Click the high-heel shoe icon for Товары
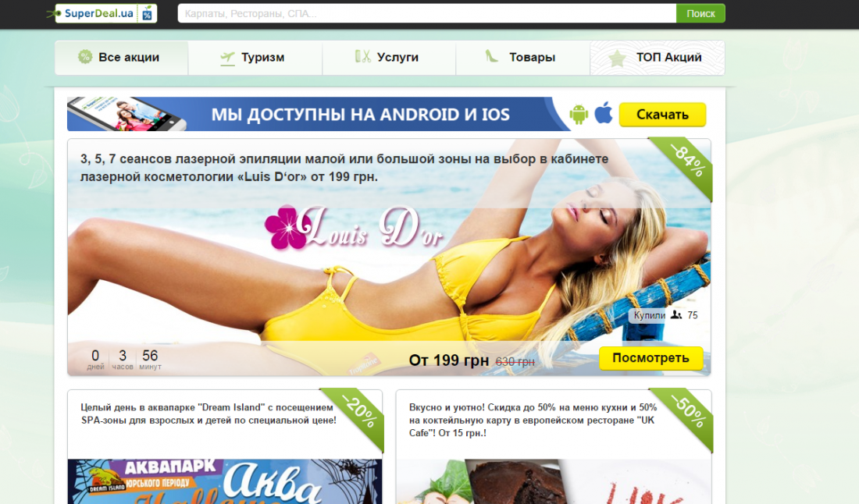Screen dimensions: 859x504 (492, 57)
